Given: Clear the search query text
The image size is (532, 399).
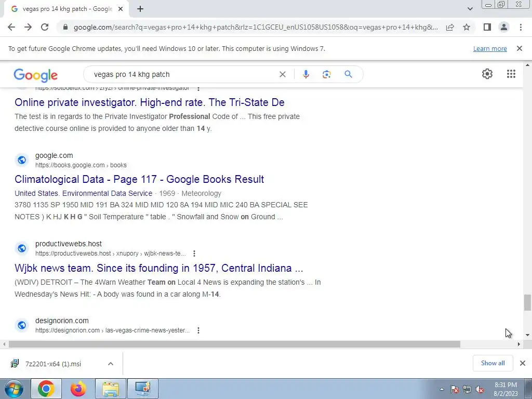Looking at the screenshot, I should pos(282,74).
